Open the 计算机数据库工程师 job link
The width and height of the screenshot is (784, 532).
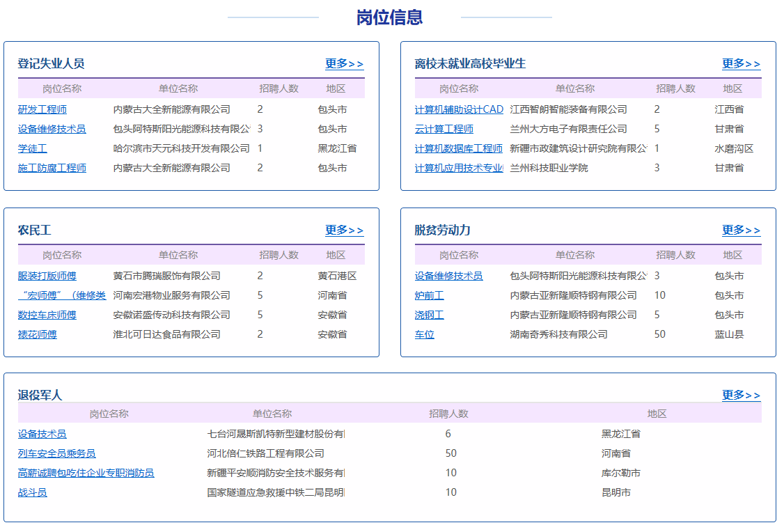click(x=459, y=148)
